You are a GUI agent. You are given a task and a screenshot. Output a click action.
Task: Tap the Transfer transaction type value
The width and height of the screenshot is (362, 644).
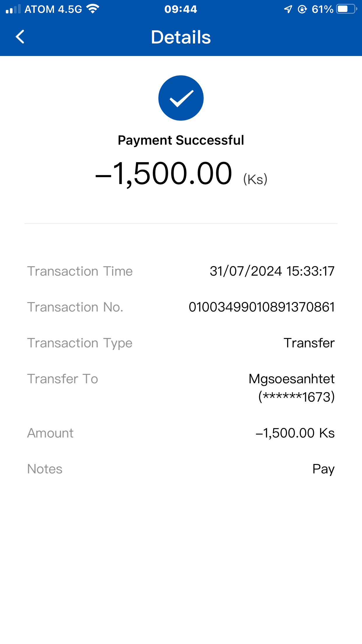coord(309,343)
